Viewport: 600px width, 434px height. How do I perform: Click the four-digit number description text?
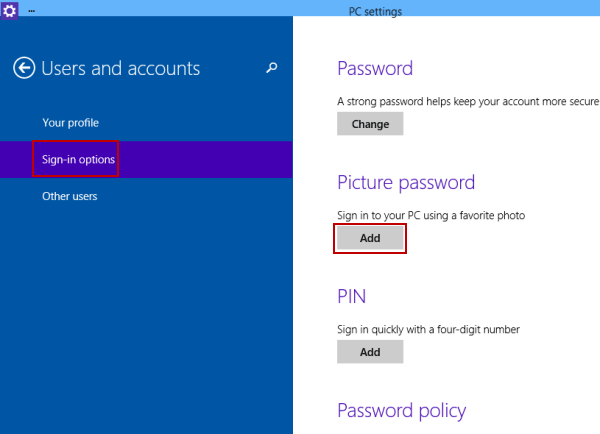[428, 330]
